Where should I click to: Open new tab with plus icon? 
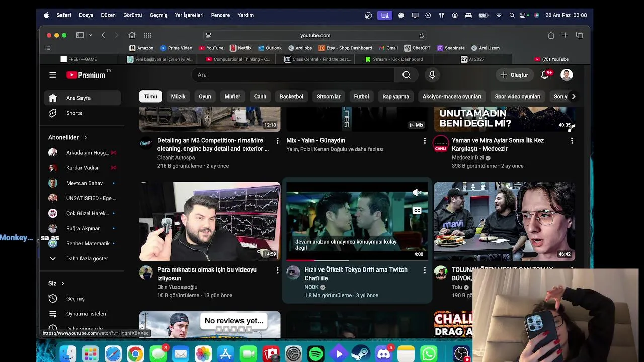(x=565, y=35)
